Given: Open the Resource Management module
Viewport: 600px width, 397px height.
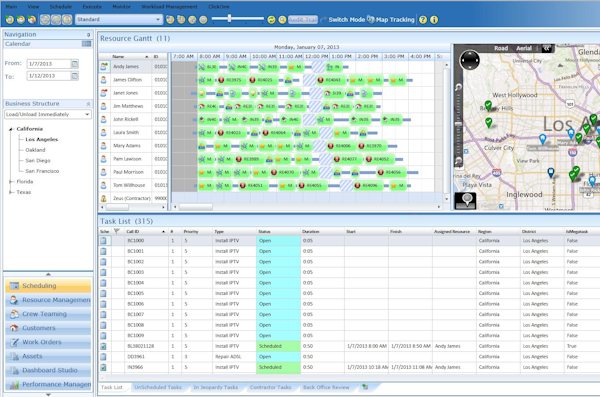Looking at the screenshot, I should (x=48, y=300).
